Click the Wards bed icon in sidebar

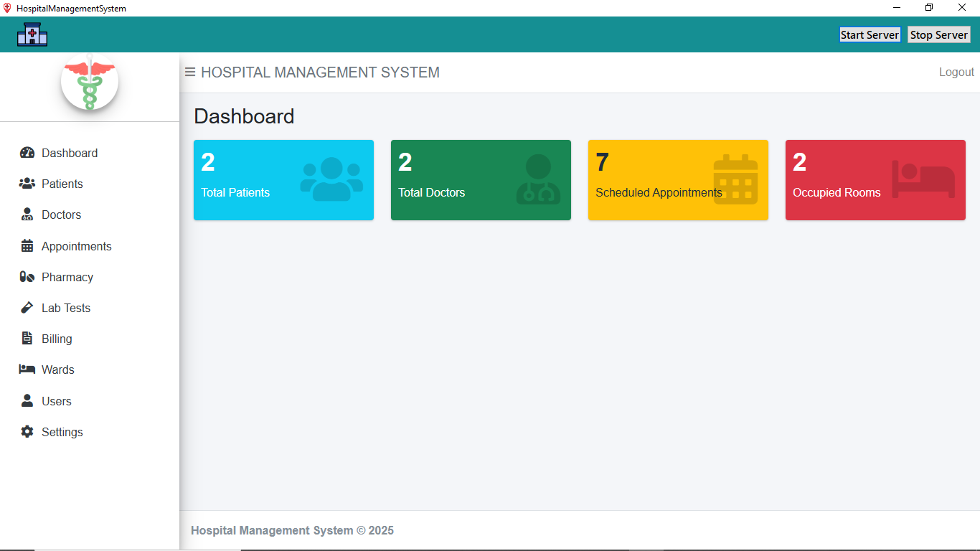(27, 369)
